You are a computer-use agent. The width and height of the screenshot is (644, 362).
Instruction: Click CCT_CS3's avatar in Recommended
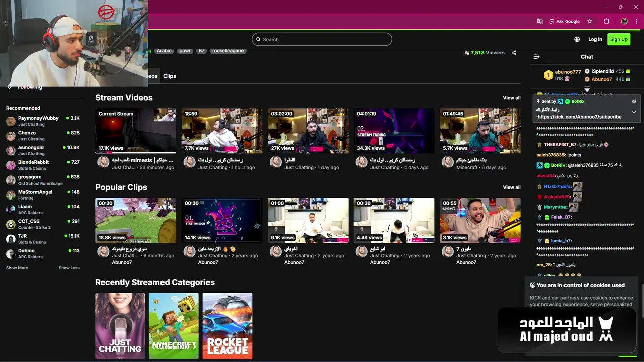coord(11,224)
